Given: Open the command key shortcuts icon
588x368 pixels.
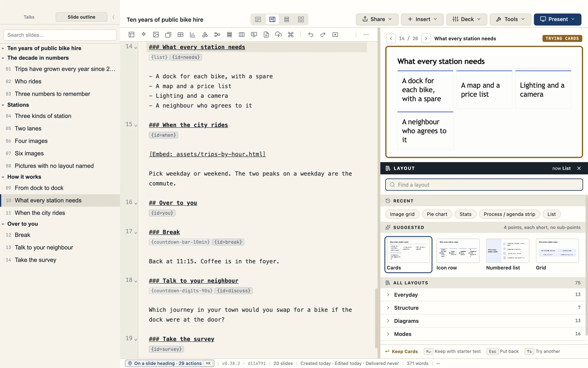Looking at the screenshot, I should click(291, 35).
